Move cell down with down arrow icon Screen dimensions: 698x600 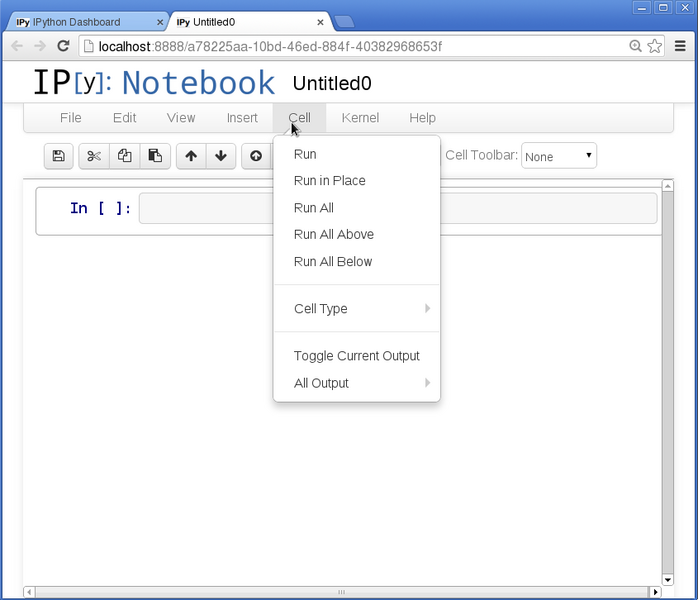(x=221, y=156)
